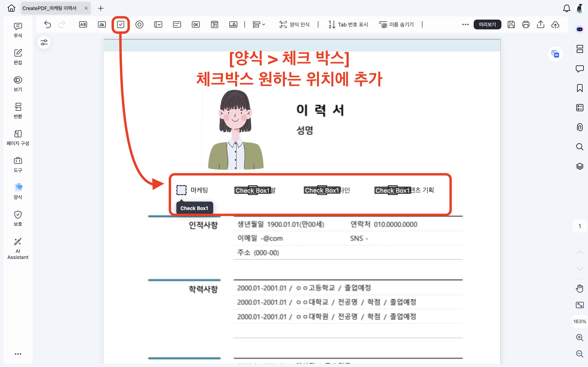This screenshot has height=367, width=588.
Task: Click the 미리보기 preview button
Action: coord(487,24)
